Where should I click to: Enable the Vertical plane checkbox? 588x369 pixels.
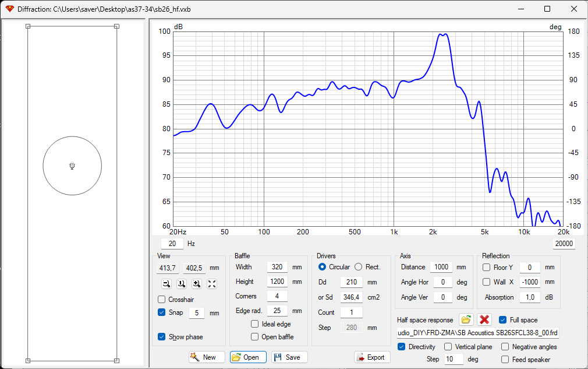448,346
